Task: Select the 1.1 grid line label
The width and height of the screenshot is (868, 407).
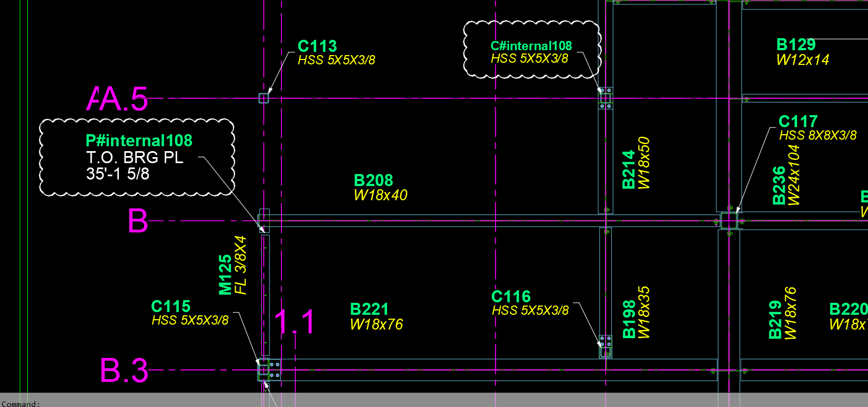Action: pyautogui.click(x=294, y=322)
